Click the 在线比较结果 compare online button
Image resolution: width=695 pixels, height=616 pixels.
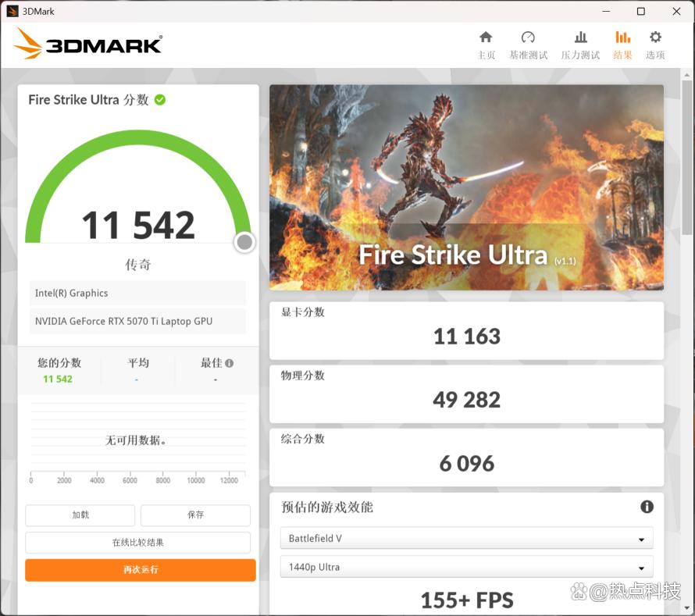[138, 543]
